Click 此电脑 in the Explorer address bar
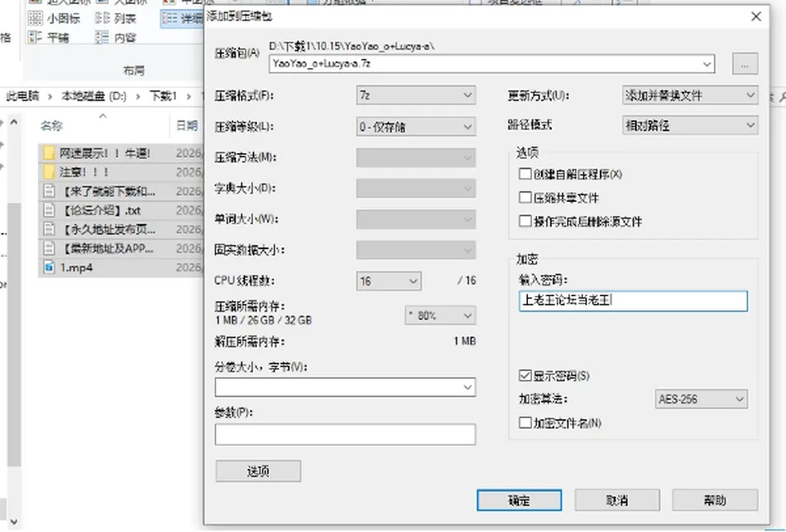Viewport: 786px width, 532px height. 23,96
